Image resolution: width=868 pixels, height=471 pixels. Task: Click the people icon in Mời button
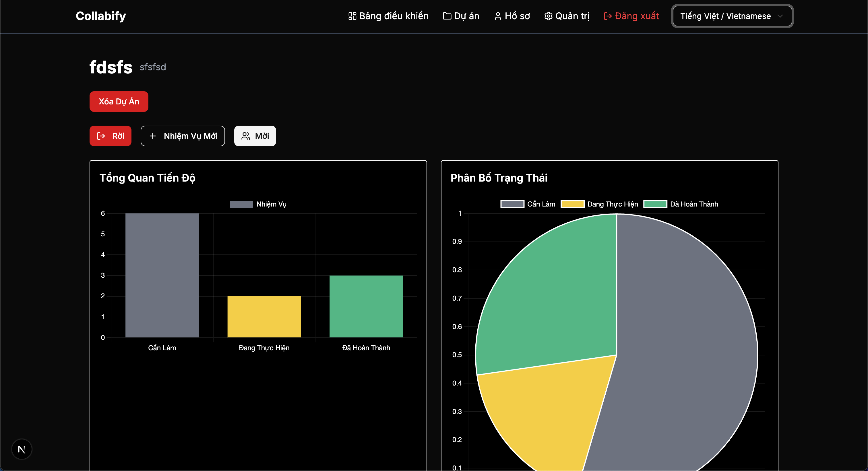click(x=246, y=136)
